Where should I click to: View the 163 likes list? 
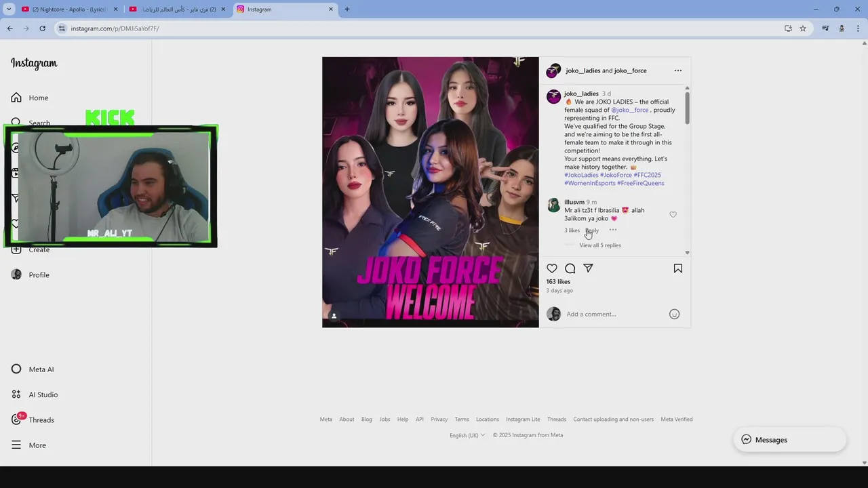(558, 281)
